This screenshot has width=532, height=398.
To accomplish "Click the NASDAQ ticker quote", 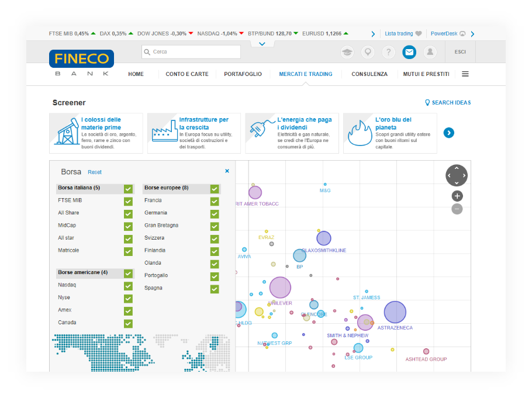I will [x=220, y=33].
